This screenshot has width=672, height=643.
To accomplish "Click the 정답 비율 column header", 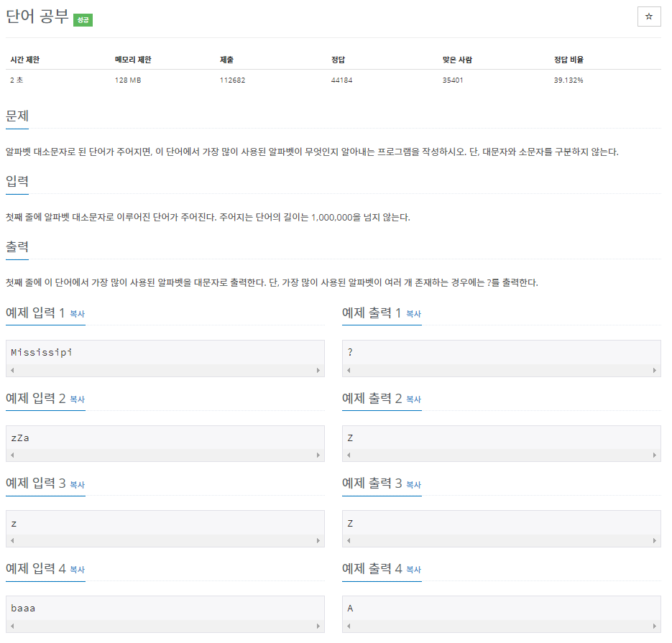I will [569, 60].
